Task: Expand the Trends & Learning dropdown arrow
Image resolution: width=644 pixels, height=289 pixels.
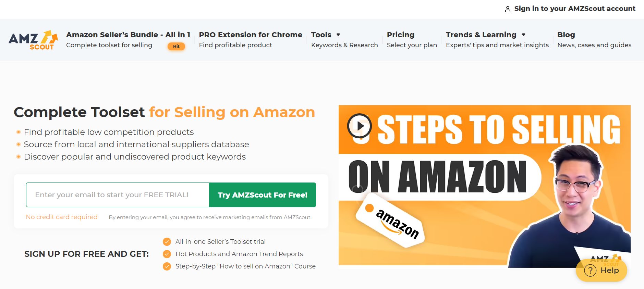Action: pyautogui.click(x=523, y=35)
